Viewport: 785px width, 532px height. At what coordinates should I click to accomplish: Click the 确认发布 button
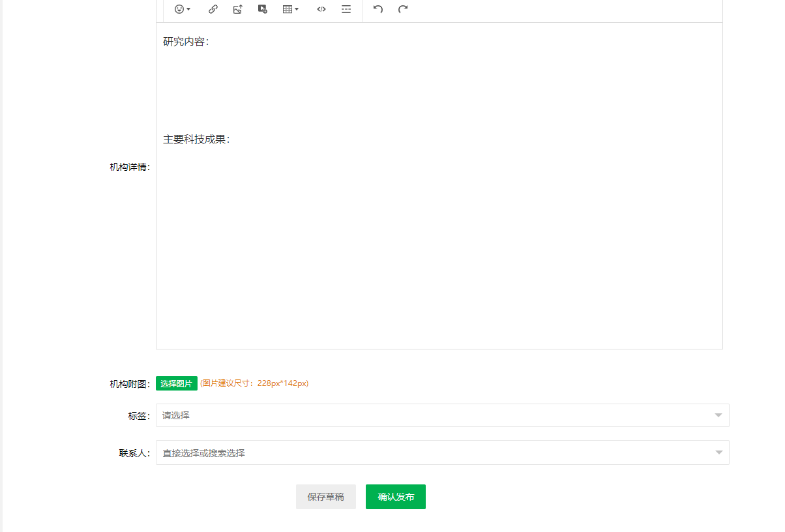coord(396,497)
